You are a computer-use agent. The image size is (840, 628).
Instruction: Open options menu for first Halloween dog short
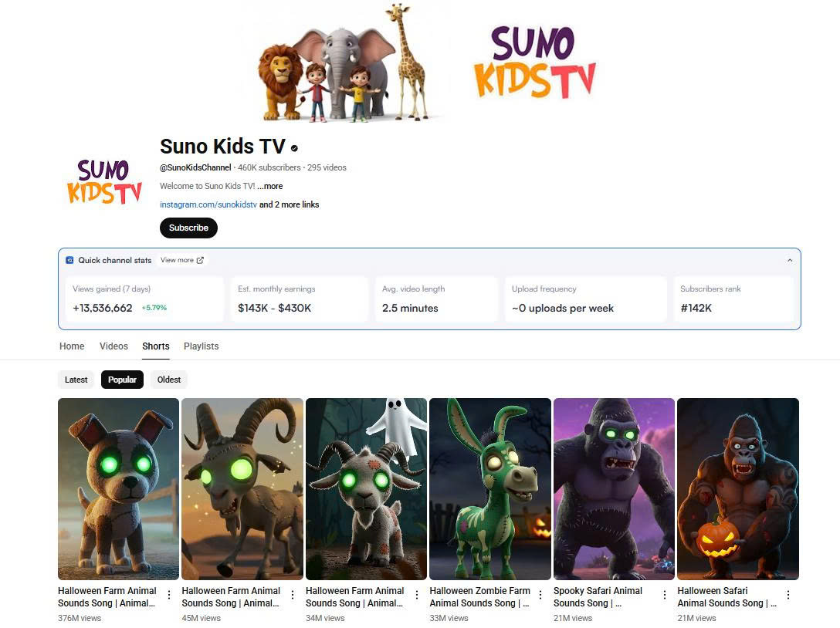[x=169, y=595]
